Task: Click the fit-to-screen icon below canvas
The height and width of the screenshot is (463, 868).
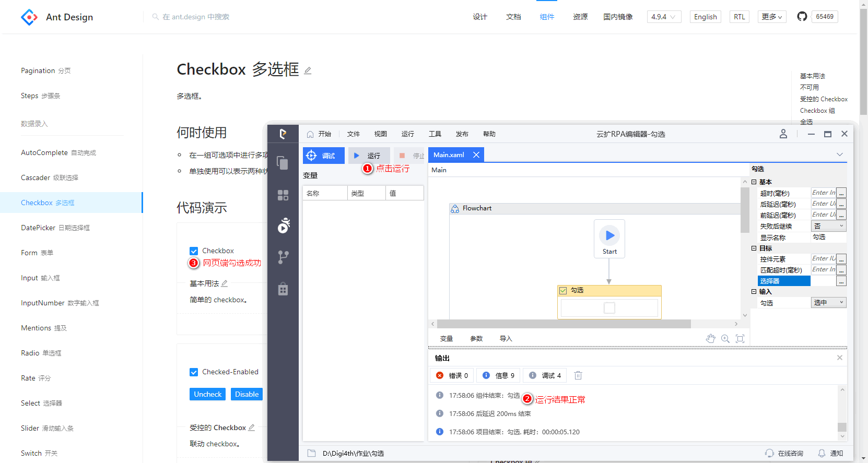Action: [740, 339]
